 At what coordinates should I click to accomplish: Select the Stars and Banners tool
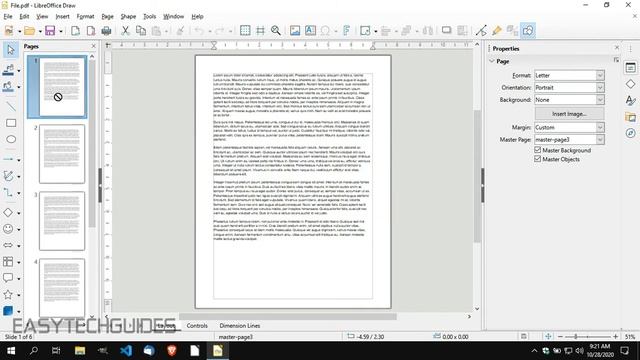(x=8, y=294)
